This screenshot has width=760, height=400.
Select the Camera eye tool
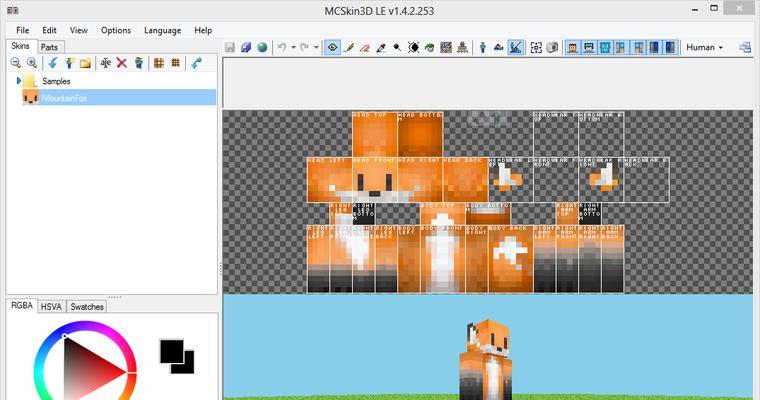point(332,48)
